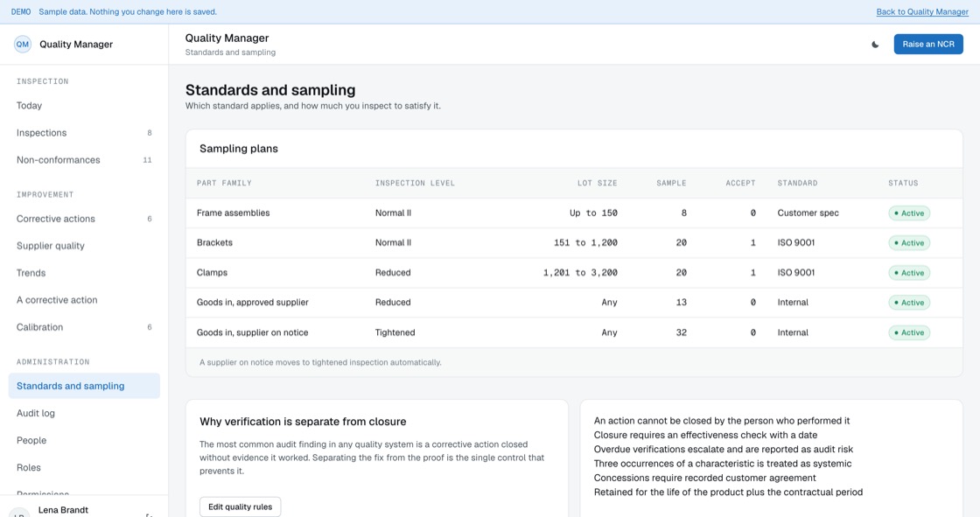Screen dimensions: 980x517
Task: Go to Inspections in the sidebar
Action: pyautogui.click(x=84, y=133)
